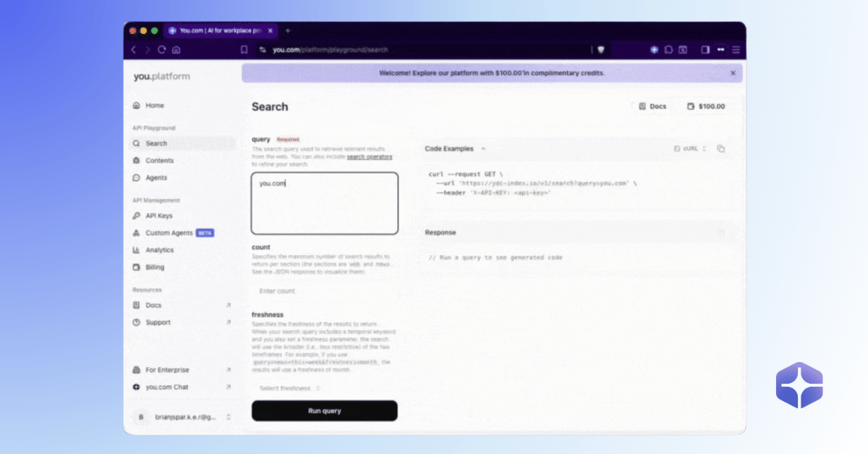Screen dimensions: 868x454
Task: Open the Select freshness dropdown
Action: 290,389
